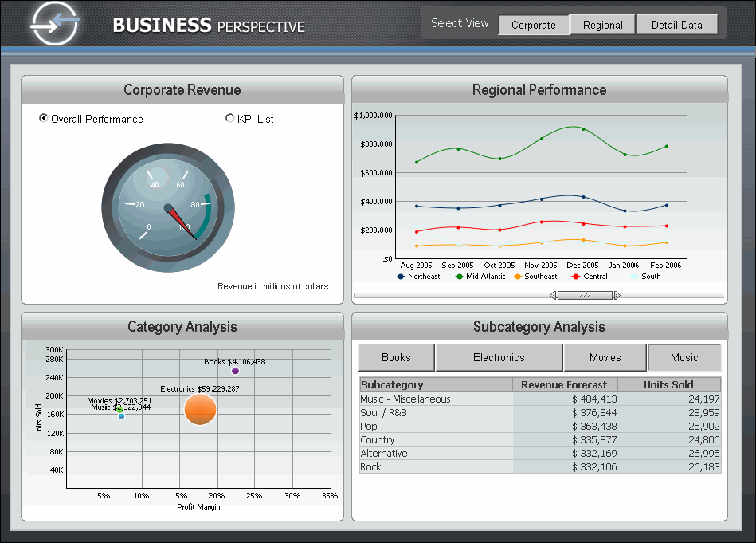Image resolution: width=756 pixels, height=543 pixels.
Task: Click the blue Music bubble
Action: tap(122, 415)
